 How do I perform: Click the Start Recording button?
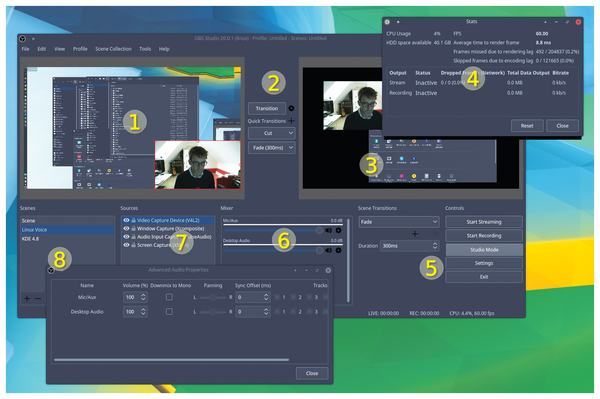point(484,236)
